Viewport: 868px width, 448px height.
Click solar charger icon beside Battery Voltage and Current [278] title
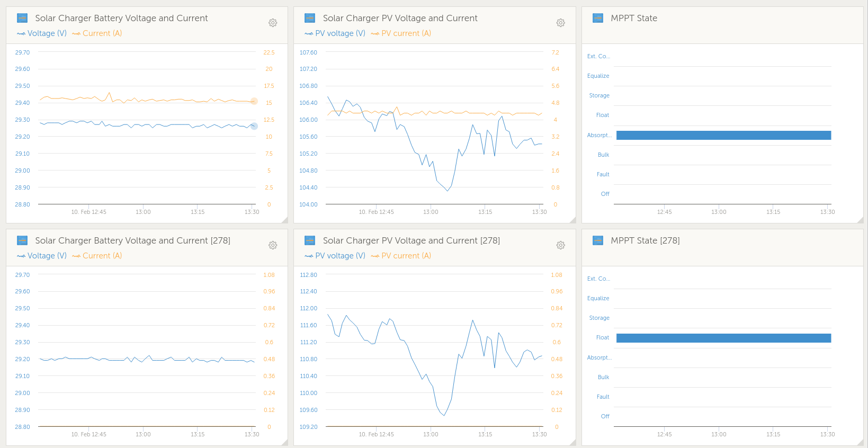click(x=22, y=240)
